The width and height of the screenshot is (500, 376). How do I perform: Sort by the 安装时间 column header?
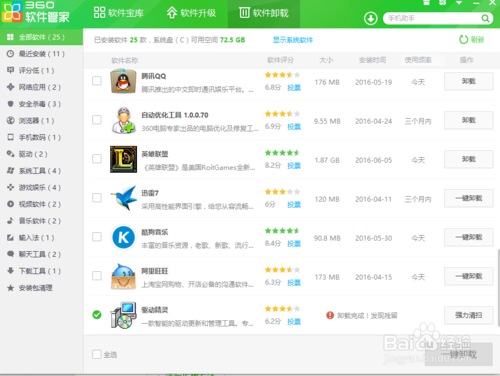(x=372, y=60)
